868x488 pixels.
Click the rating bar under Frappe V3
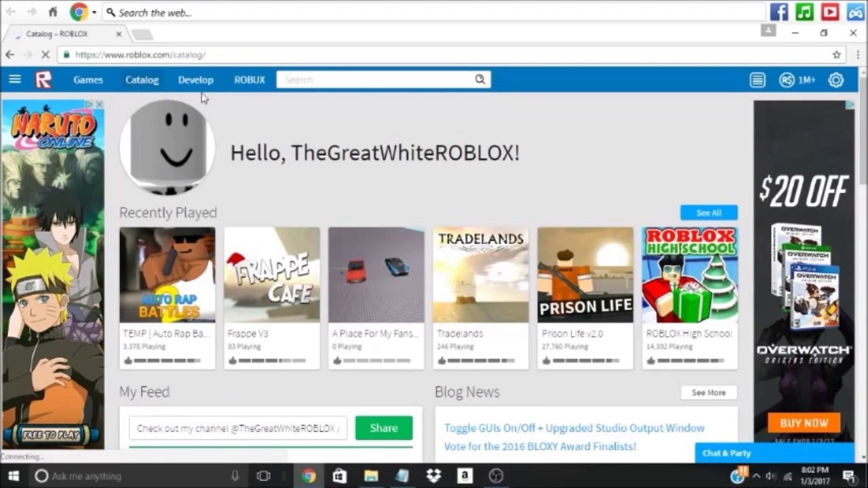tap(272, 361)
